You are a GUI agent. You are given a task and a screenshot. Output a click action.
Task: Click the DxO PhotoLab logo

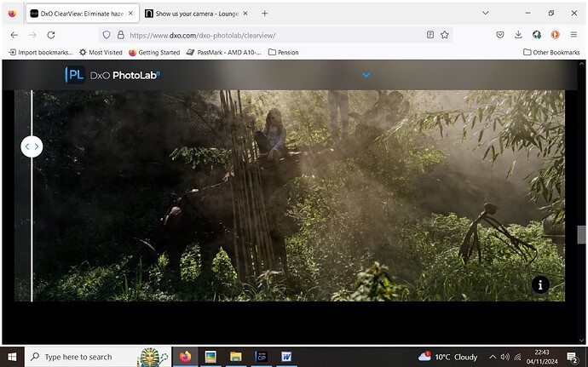click(x=112, y=75)
